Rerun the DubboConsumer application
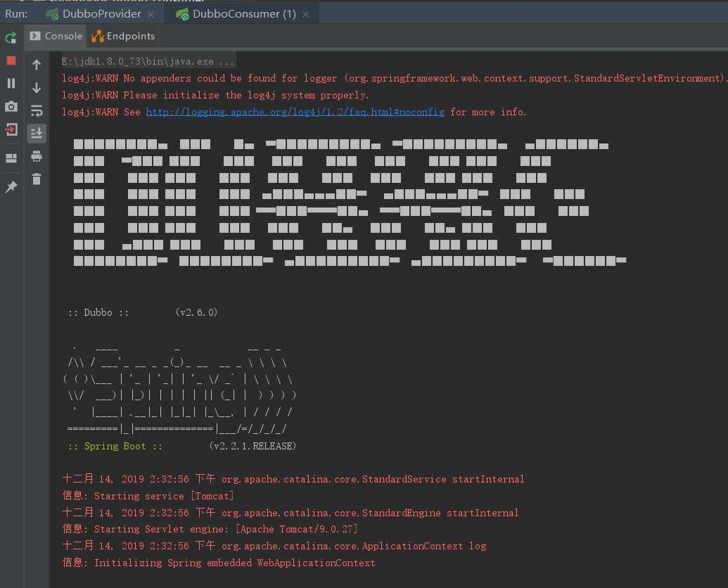Screen dimensions: 728x588 [11, 37]
